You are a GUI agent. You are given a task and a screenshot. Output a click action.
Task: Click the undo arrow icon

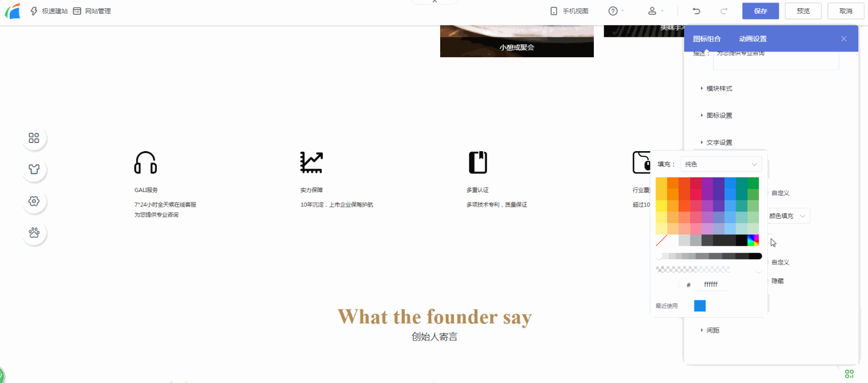tap(696, 11)
